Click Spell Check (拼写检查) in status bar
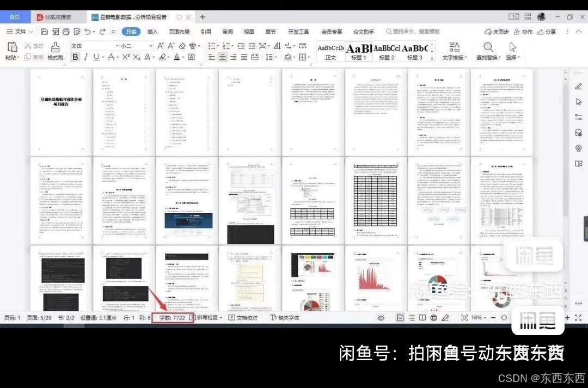This screenshot has height=388, width=588. click(x=205, y=318)
